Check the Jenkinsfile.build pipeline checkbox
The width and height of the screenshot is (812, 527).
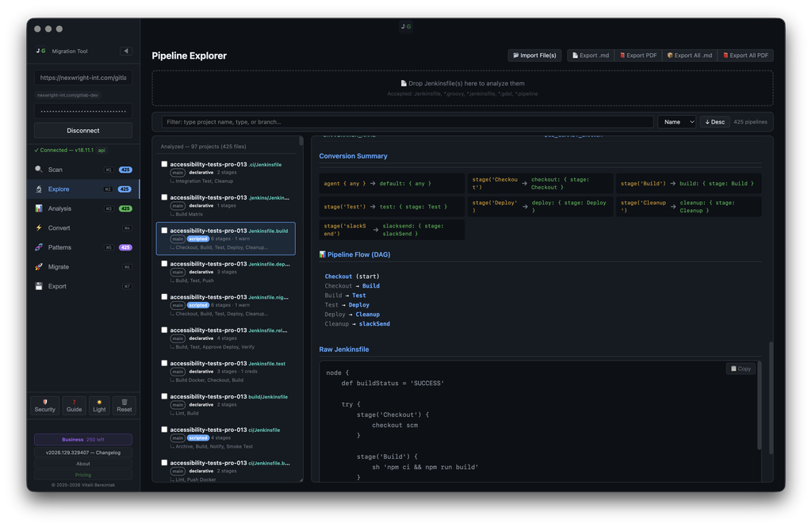click(x=164, y=231)
